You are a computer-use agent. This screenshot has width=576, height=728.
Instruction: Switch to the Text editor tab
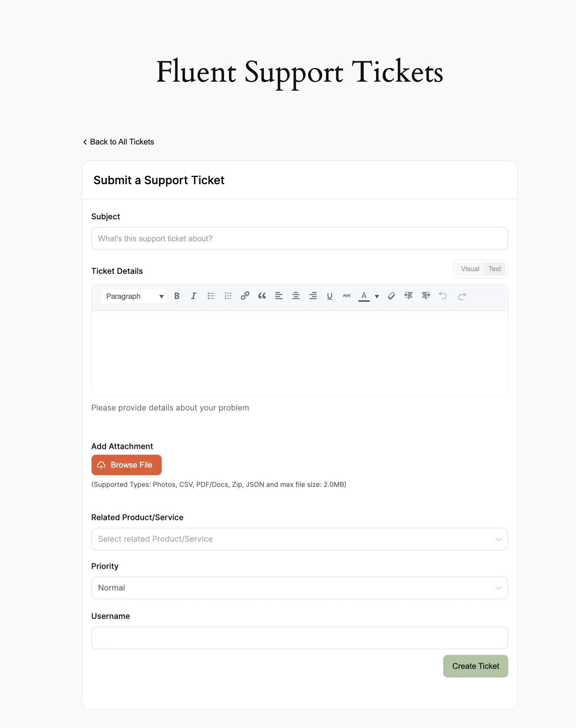click(x=495, y=269)
